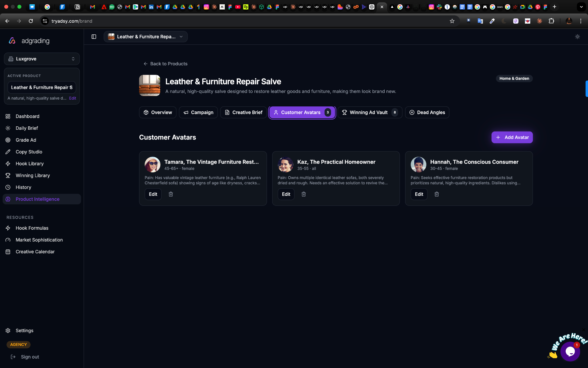Select the Customer Avatars tab

[x=302, y=113]
